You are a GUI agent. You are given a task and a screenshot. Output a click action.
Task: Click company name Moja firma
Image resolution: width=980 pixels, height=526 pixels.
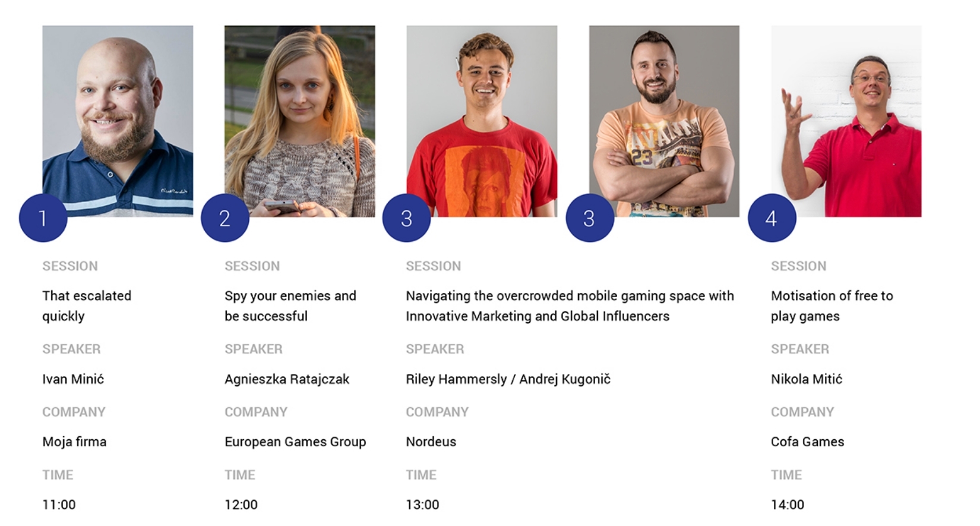[74, 442]
